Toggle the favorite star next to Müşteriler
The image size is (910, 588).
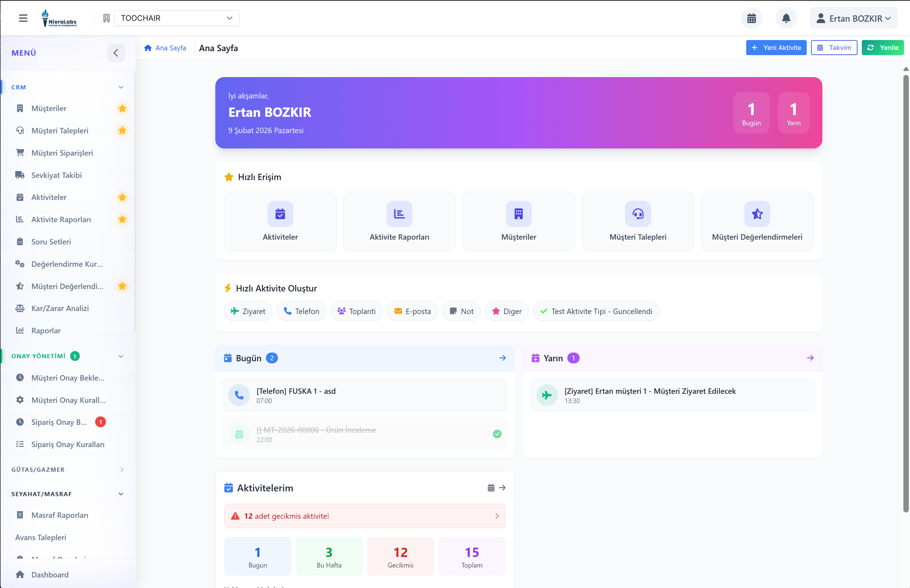pyautogui.click(x=122, y=108)
